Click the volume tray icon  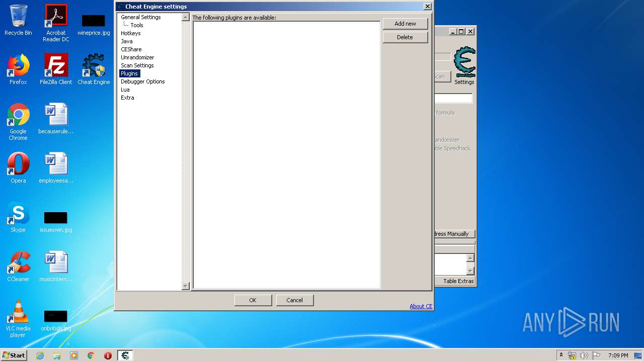point(584,355)
